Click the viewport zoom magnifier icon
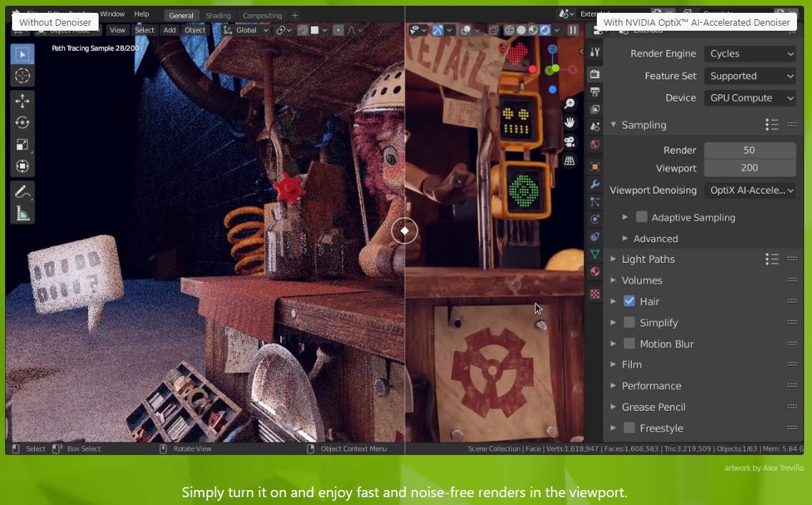Screen dimensions: 812x505 [570, 104]
